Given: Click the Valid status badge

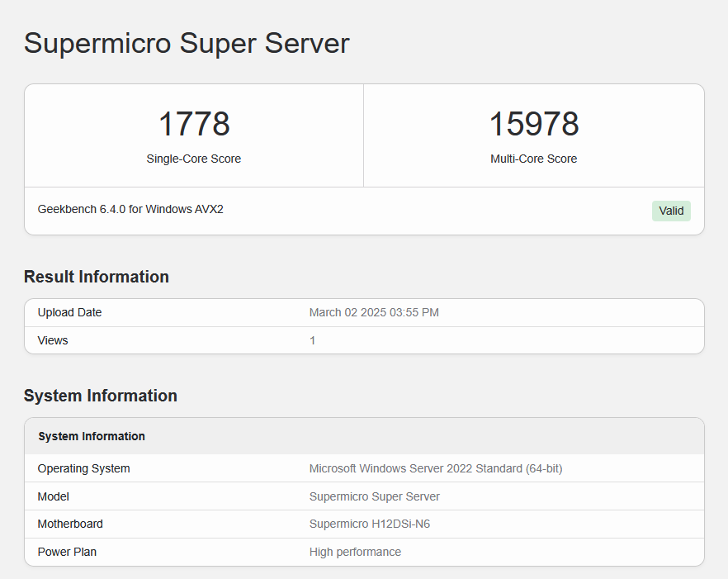Looking at the screenshot, I should (671, 211).
